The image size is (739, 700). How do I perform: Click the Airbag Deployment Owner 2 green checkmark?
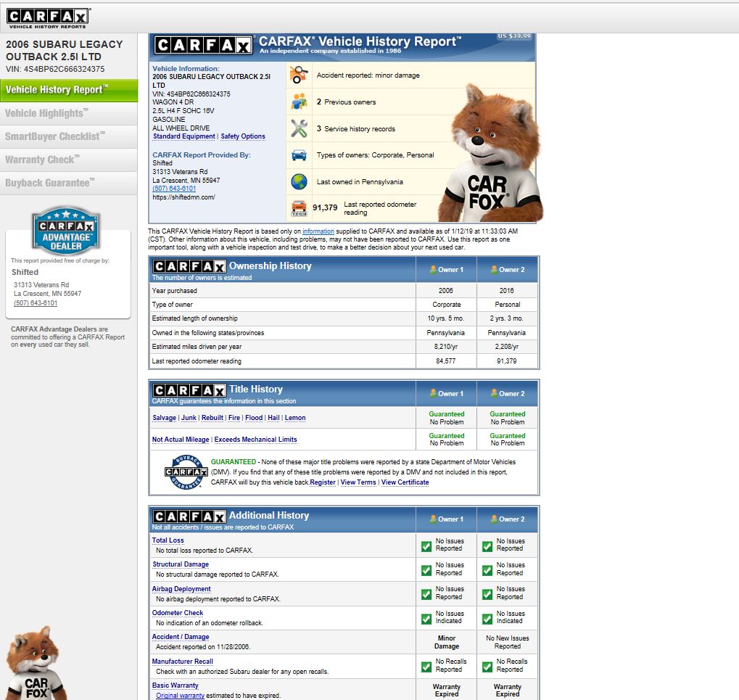(x=487, y=594)
